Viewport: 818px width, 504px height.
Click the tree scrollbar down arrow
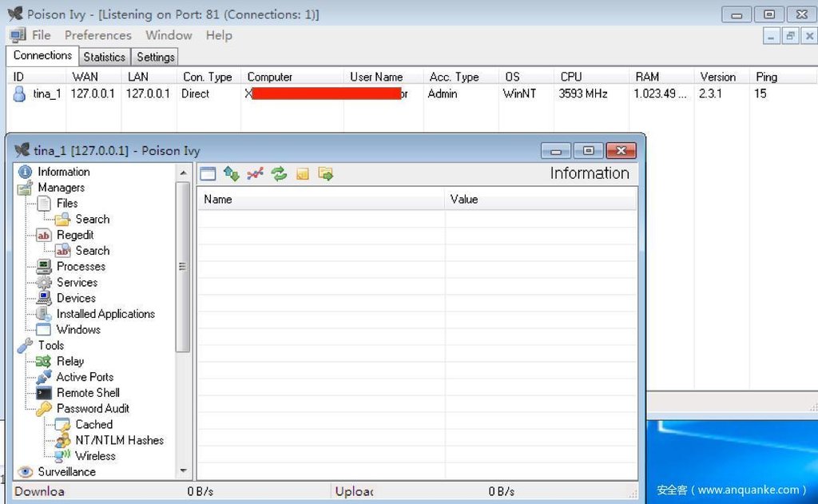(x=183, y=471)
